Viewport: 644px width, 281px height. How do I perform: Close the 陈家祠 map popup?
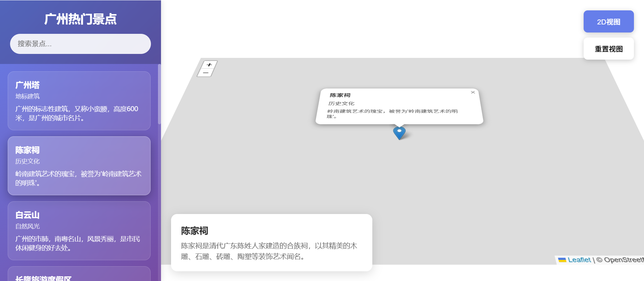click(473, 92)
